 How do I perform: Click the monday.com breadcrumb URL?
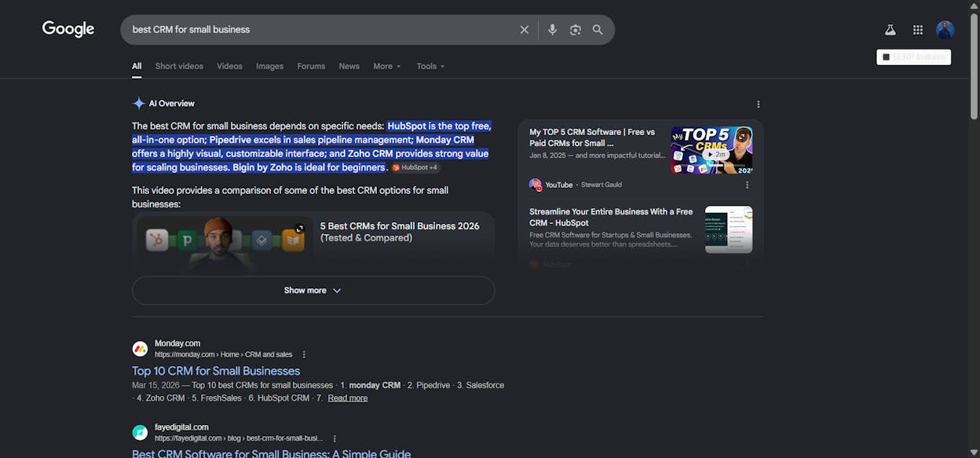click(x=223, y=354)
